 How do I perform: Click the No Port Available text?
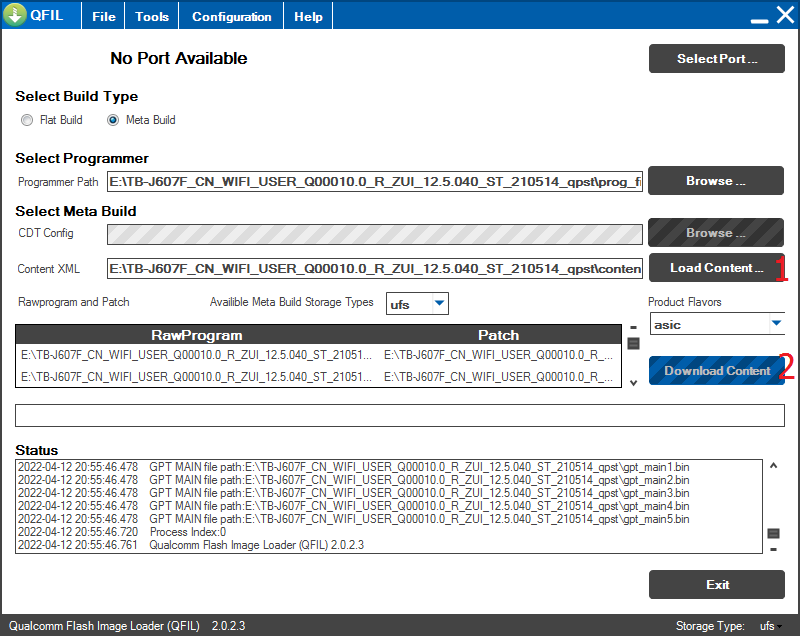[x=179, y=58]
